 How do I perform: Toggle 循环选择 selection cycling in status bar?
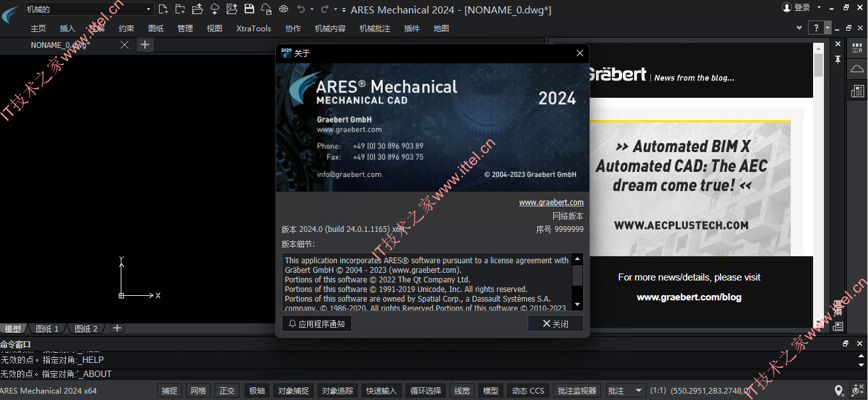[425, 390]
